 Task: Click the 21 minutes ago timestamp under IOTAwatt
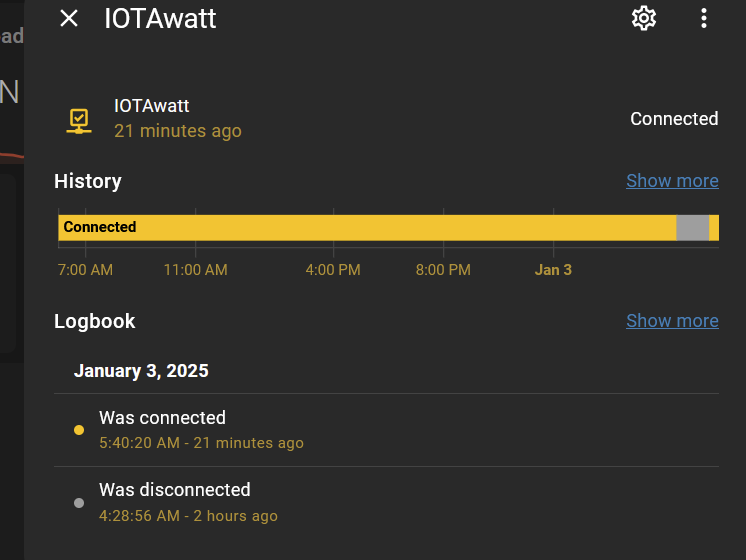point(177,131)
